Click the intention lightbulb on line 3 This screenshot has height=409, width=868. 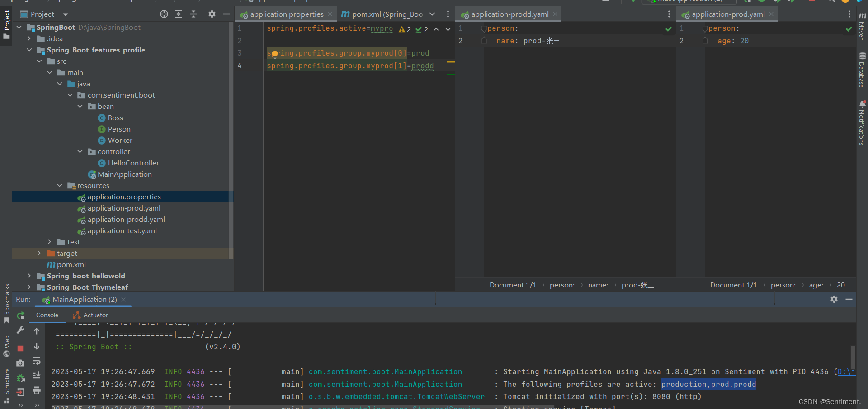274,54
